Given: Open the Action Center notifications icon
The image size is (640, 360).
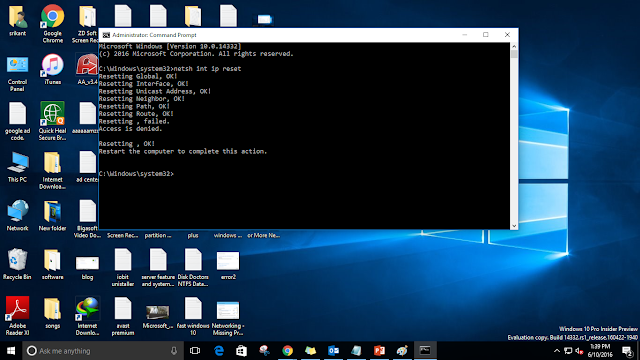Looking at the screenshot, I should click(627, 351).
